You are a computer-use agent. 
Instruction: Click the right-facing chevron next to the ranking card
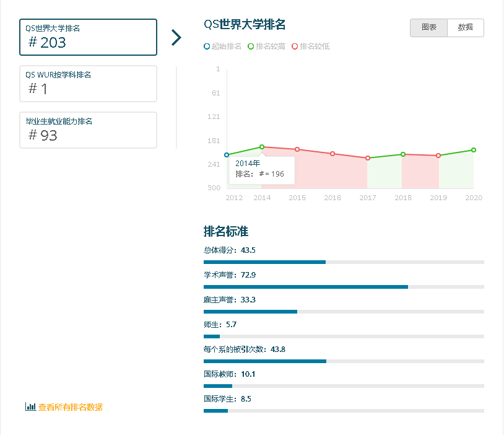176,37
